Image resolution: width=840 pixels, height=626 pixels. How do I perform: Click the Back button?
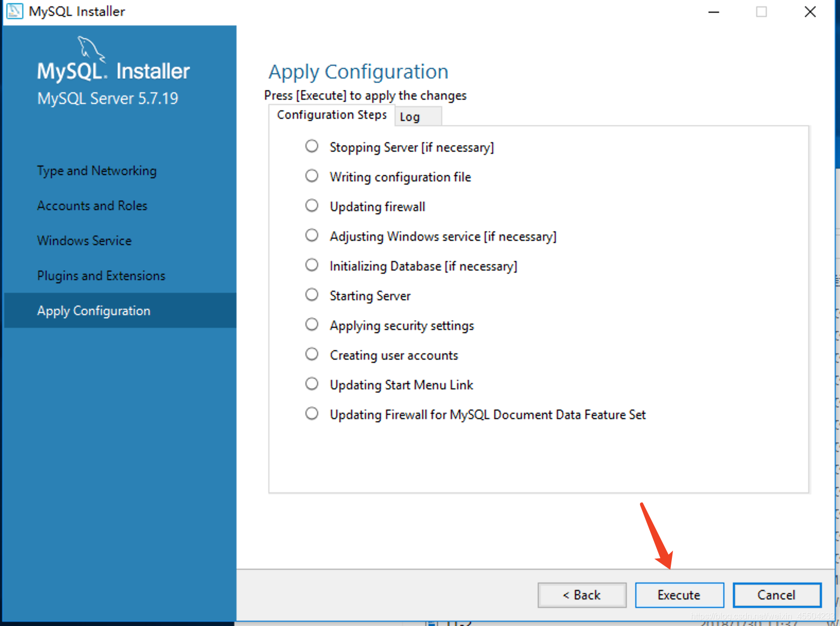coord(582,595)
